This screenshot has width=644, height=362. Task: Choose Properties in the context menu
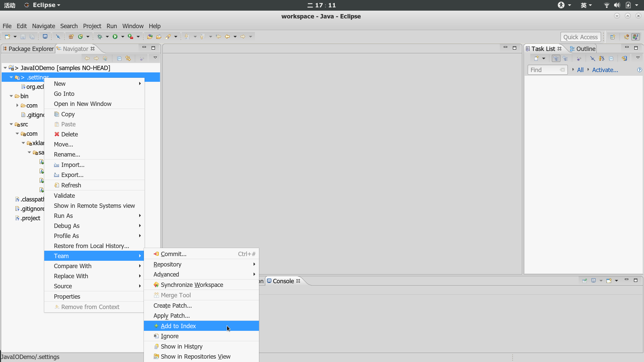(x=94, y=296)
